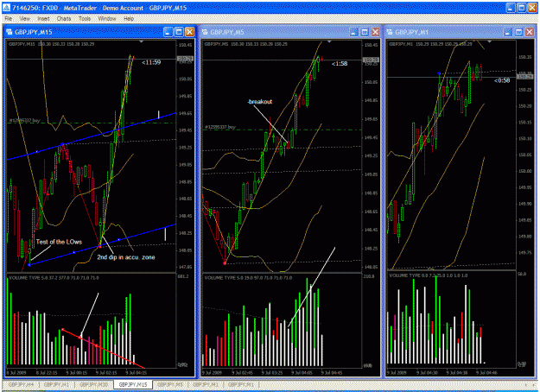This screenshot has height=392, width=540.
Task: Maximize the GBPJPY,M5 chart window
Action: coord(365,32)
